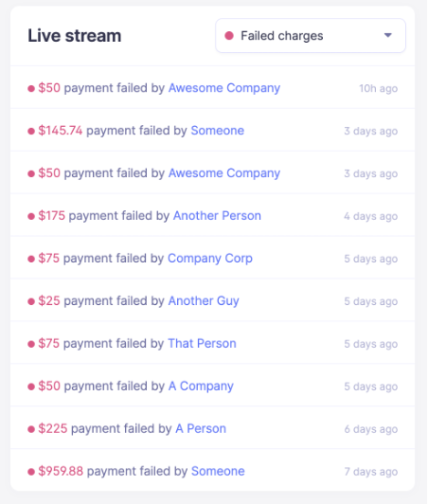
Task: Open the A Person customer link
Action: [x=201, y=429]
